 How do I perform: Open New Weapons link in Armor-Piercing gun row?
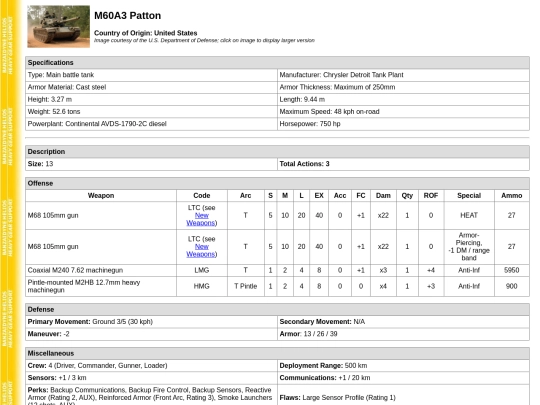tap(201, 250)
